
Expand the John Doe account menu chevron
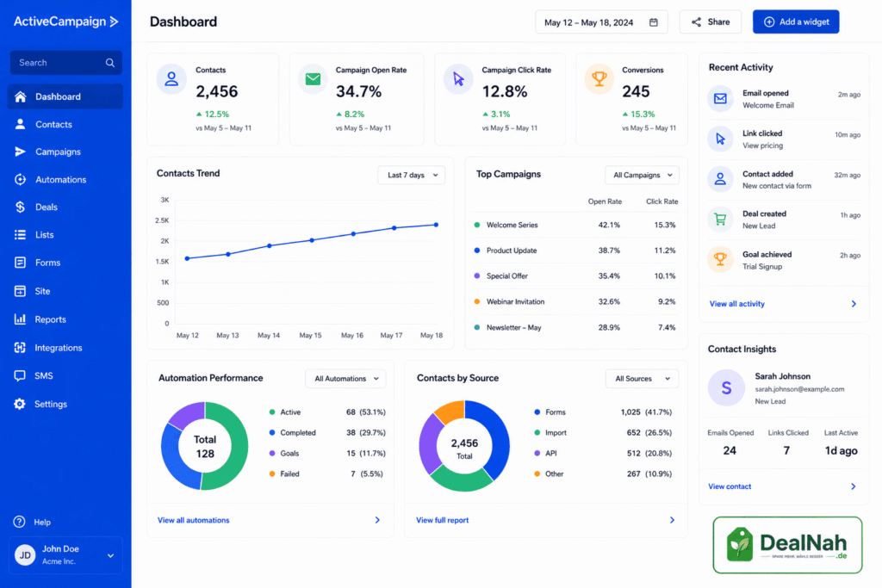[x=111, y=555]
